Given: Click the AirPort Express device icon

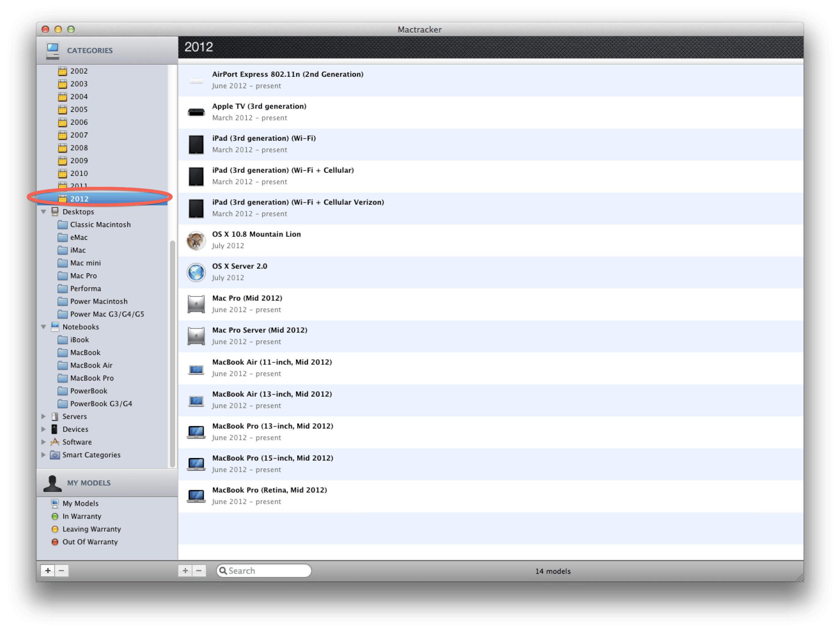Looking at the screenshot, I should [x=196, y=80].
